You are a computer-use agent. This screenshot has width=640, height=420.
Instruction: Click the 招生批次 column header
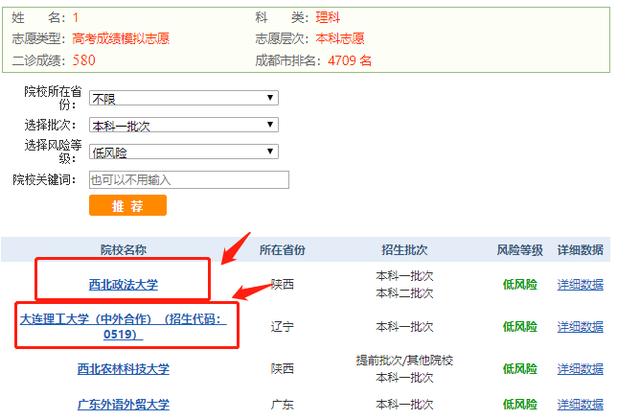click(x=404, y=250)
